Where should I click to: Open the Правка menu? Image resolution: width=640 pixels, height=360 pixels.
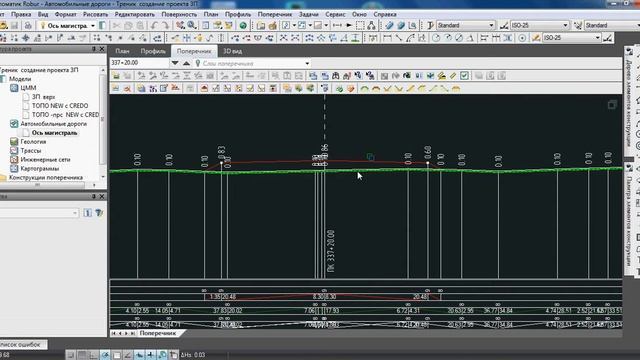(21, 14)
